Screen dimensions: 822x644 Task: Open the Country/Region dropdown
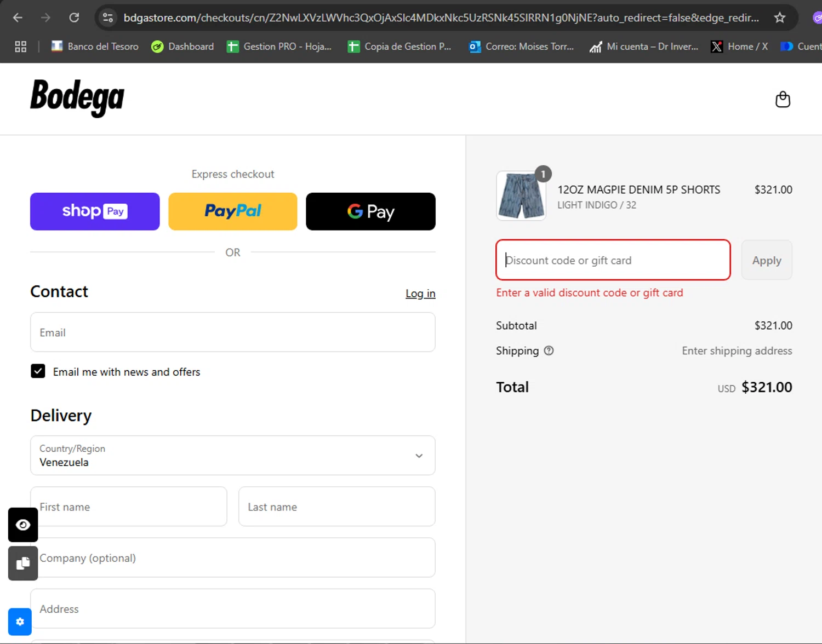233,456
